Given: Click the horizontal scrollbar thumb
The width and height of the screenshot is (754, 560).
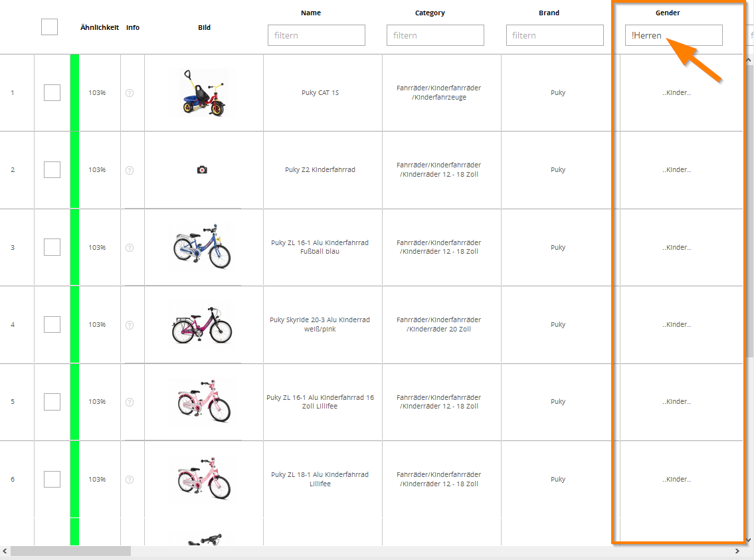Looking at the screenshot, I should 70,551.
